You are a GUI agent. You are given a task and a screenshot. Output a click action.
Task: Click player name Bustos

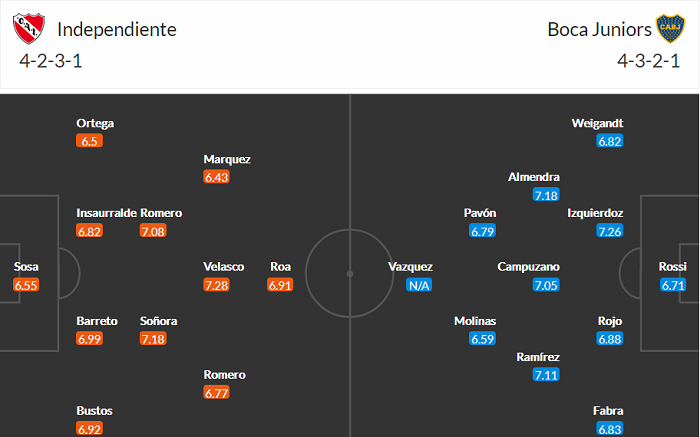point(94,410)
